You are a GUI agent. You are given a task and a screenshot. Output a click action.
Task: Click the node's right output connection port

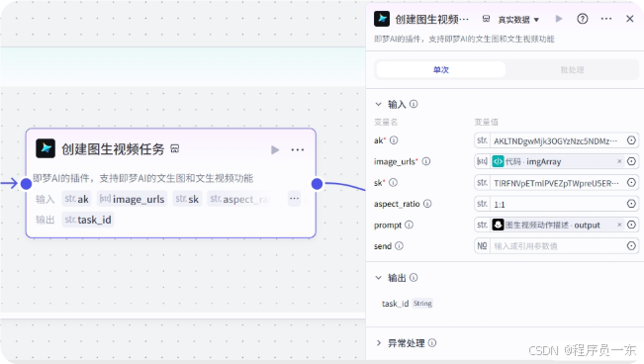(x=318, y=184)
